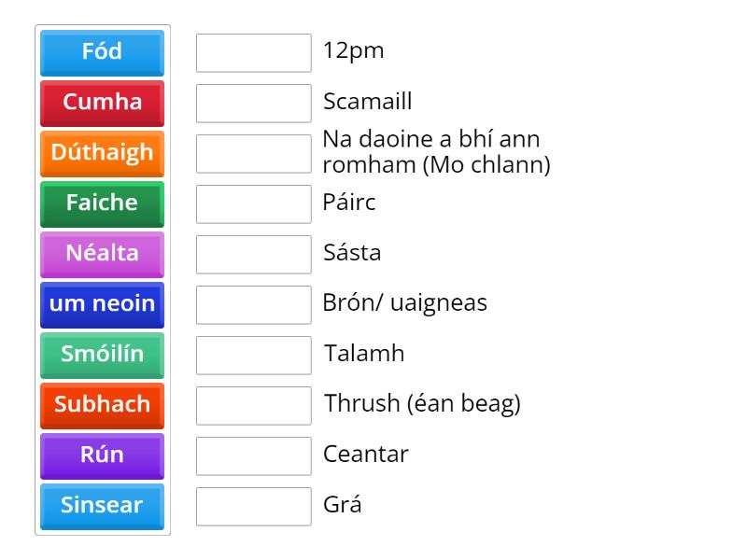Click the empty box beside 12pm
Screen dimensions: 747x560
click(253, 52)
